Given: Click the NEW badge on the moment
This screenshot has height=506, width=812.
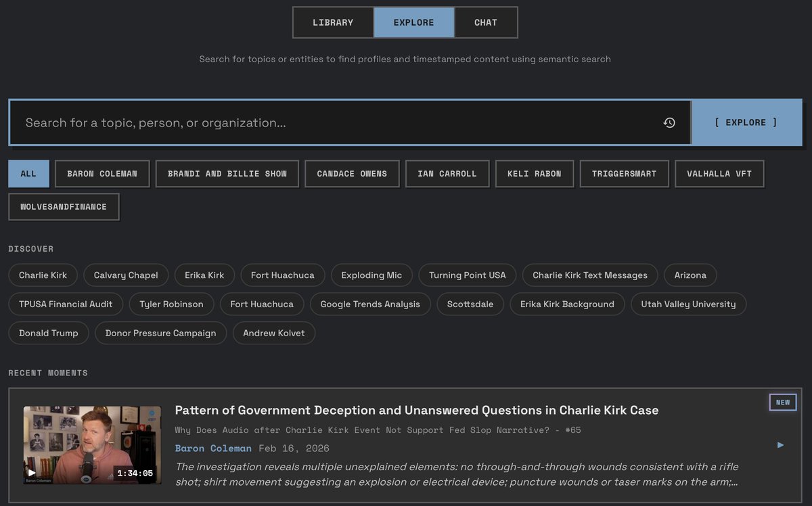Looking at the screenshot, I should pos(783,402).
